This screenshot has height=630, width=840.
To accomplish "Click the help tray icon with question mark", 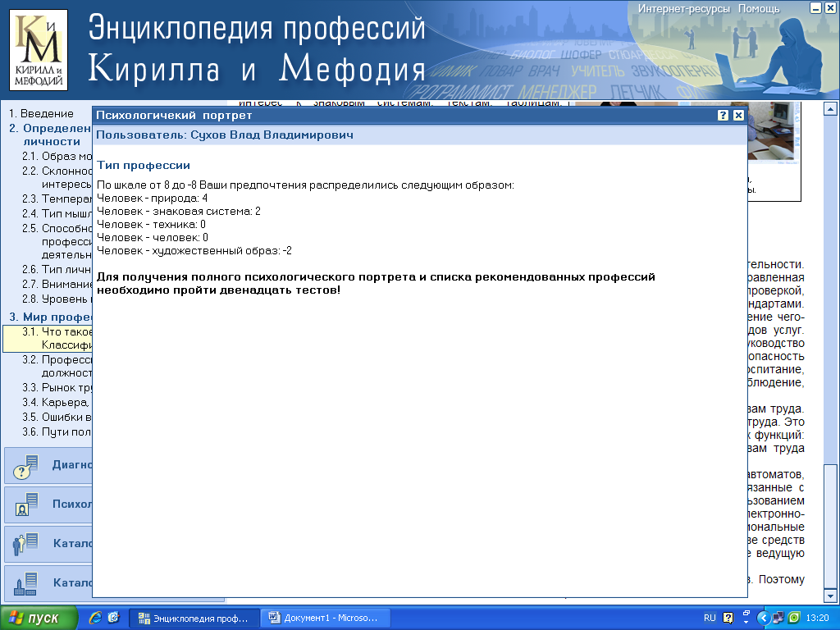I will [x=728, y=618].
